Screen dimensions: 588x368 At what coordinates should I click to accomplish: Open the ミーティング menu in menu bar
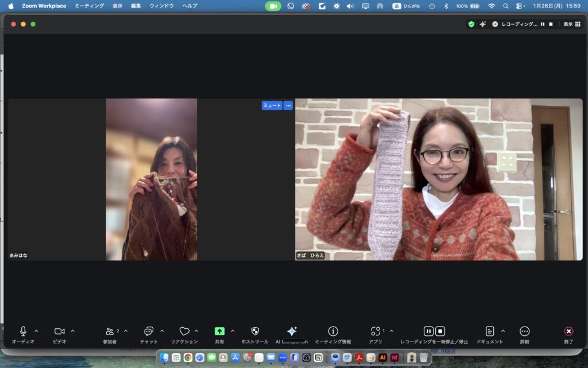coord(89,6)
